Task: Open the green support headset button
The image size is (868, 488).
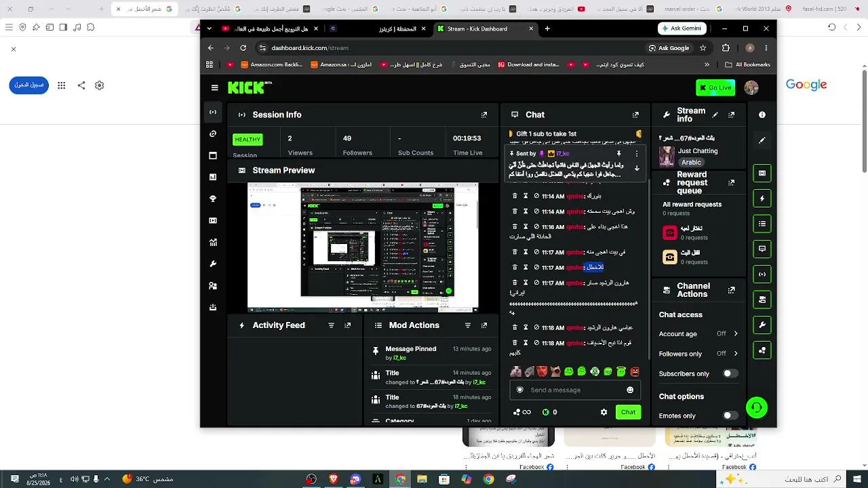Action: (757, 407)
